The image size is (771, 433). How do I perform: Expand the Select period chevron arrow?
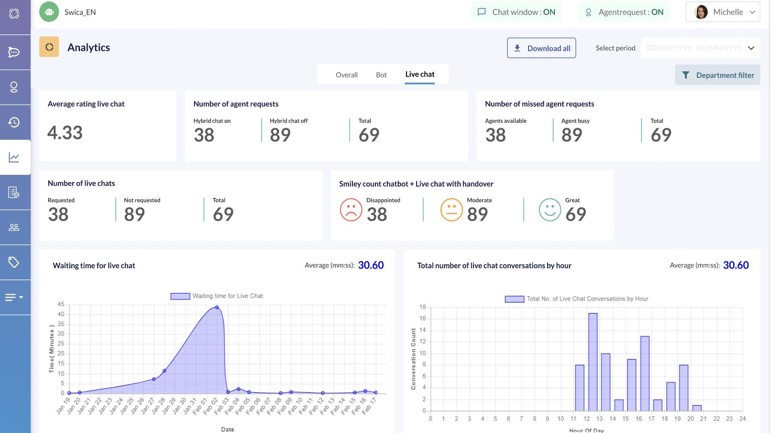[x=751, y=48]
